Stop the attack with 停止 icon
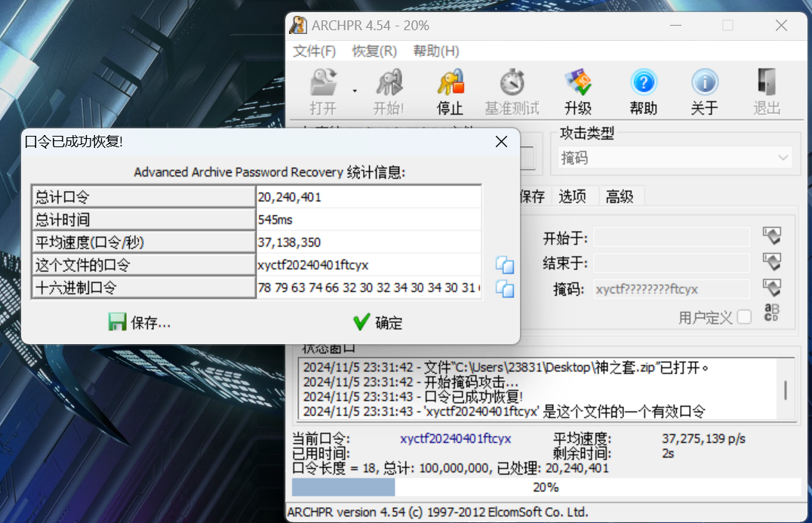The width and height of the screenshot is (812, 523). [450, 91]
